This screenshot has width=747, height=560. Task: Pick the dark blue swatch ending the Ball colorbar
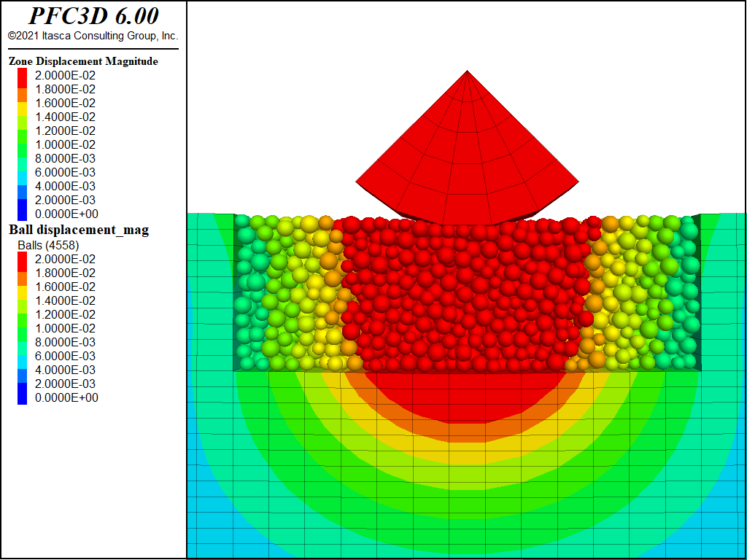point(23,394)
